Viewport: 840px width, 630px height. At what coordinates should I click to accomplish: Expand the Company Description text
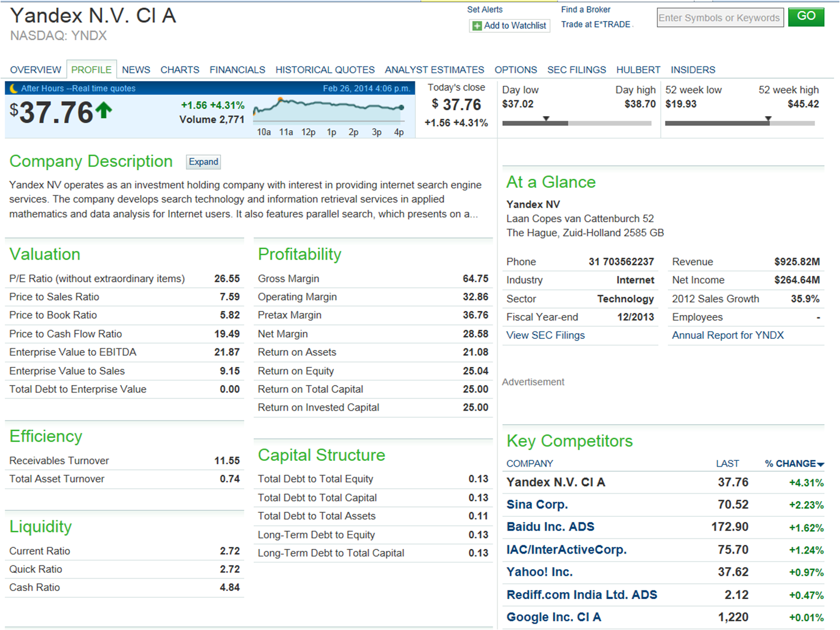203,162
